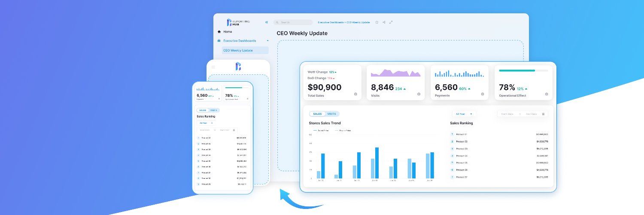Select the SALES toggle on the front phone
The width and height of the screenshot is (644, 215).
203,111
